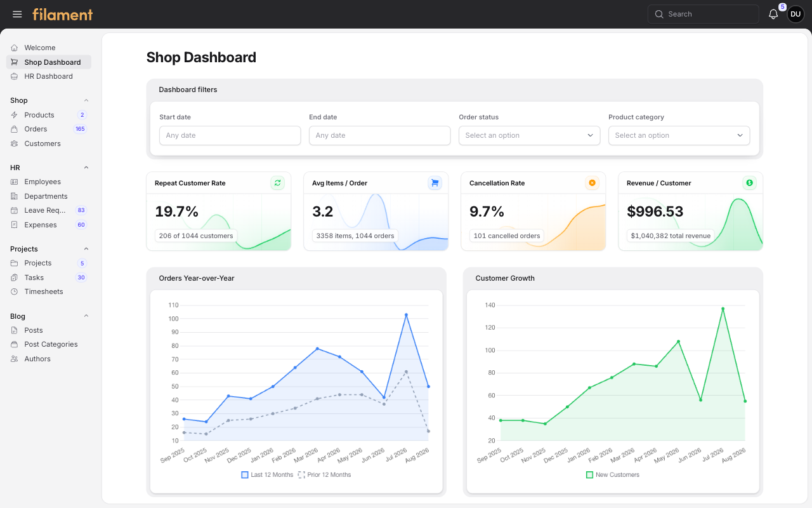
Task: Focus the Search box in header
Action: point(704,14)
